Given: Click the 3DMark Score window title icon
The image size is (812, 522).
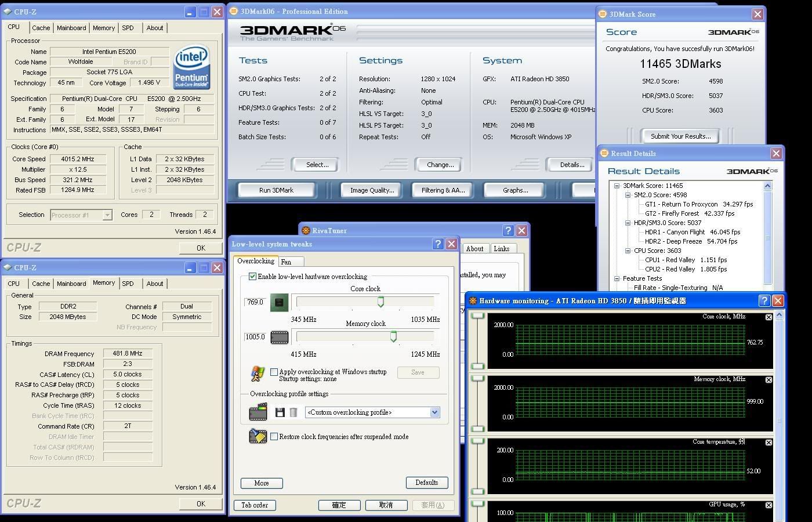Looking at the screenshot, I should [x=603, y=14].
